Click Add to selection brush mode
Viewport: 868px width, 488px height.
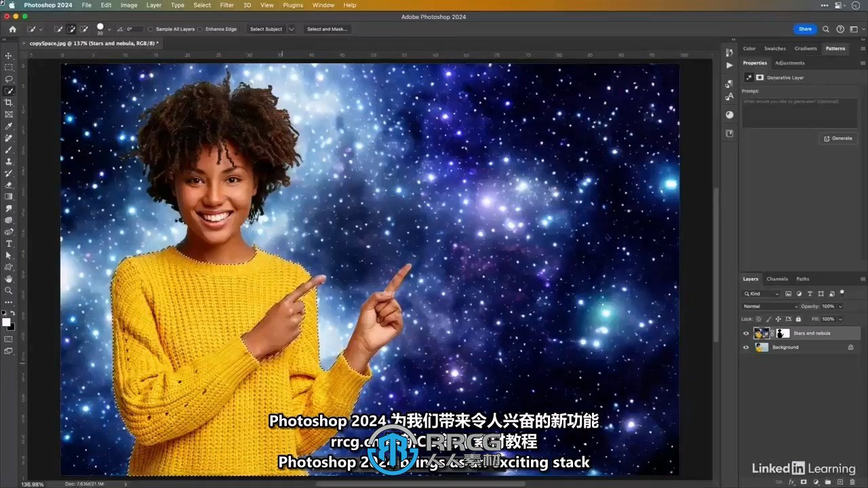coord(71,29)
